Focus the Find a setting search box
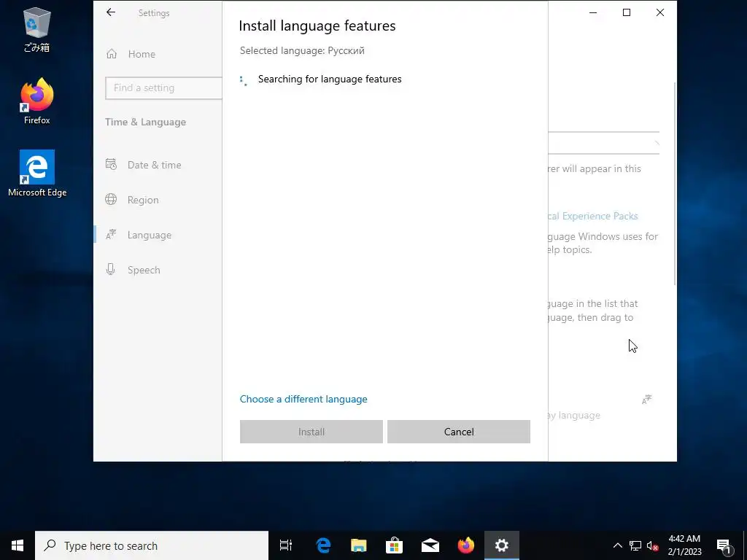 163,88
